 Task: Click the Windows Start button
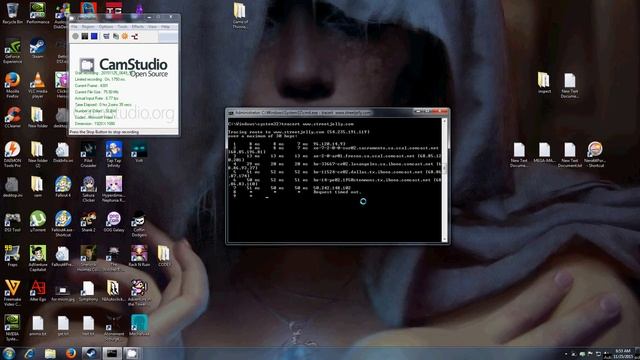point(9,353)
